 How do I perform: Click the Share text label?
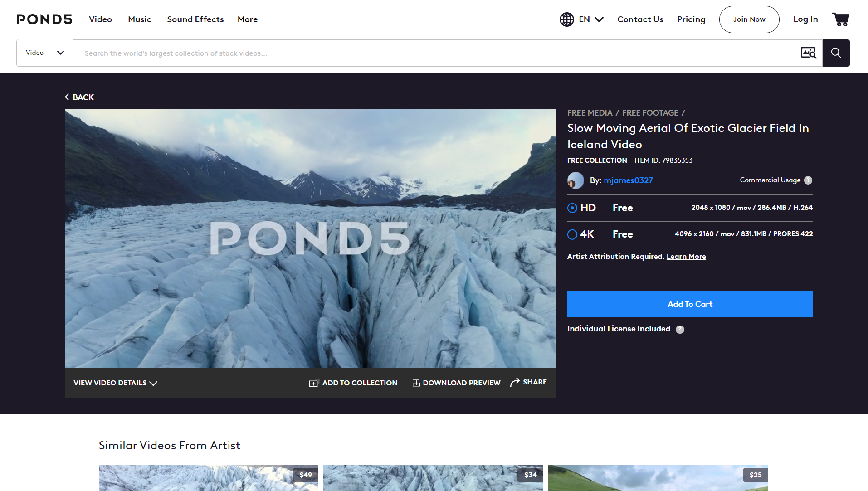coord(535,382)
